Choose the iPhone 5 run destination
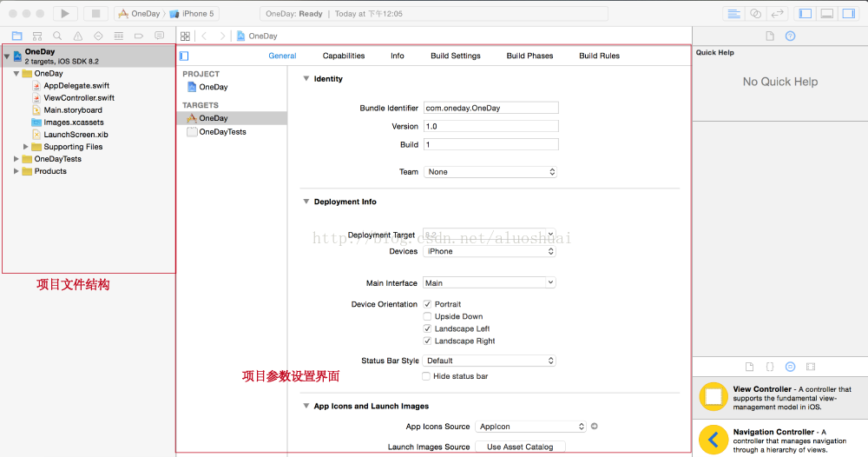 click(192, 13)
